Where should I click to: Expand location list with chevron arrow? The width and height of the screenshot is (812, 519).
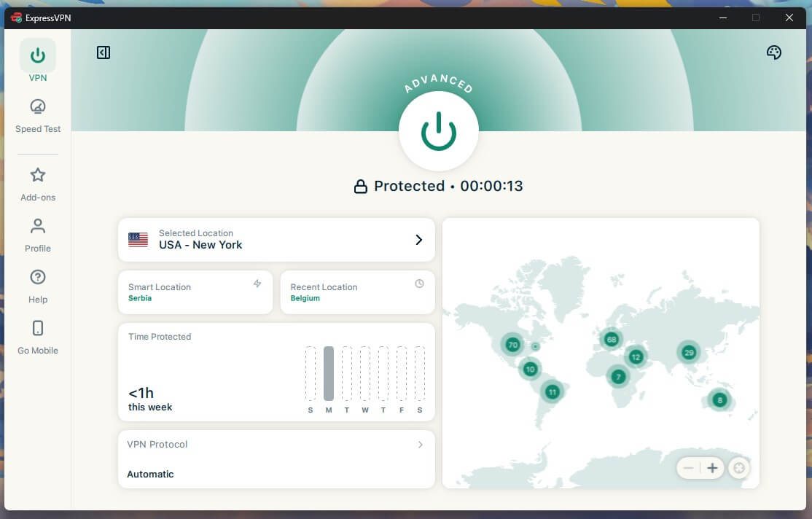coord(419,240)
